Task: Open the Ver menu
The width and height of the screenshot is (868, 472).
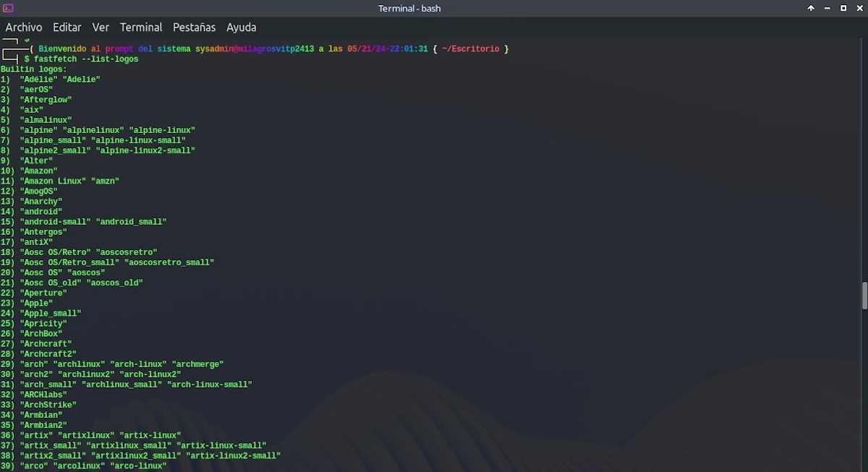Action: (x=101, y=27)
